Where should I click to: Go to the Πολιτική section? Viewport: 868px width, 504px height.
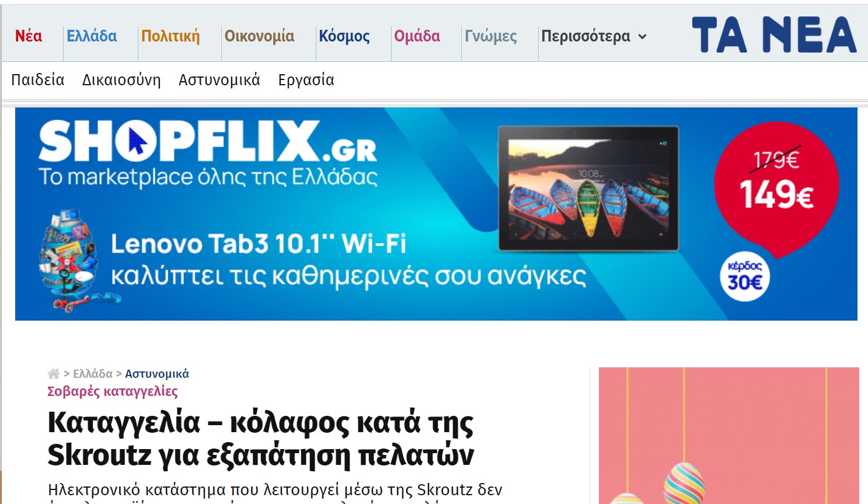[x=170, y=36]
